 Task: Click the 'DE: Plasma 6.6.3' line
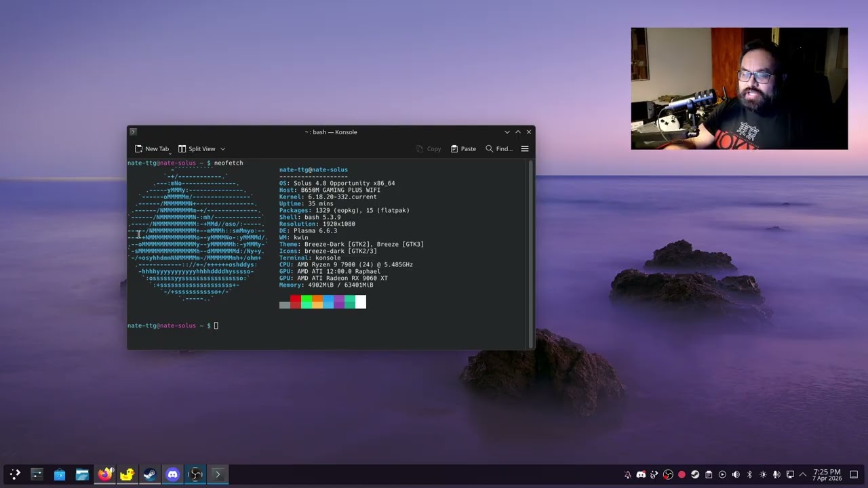click(308, 230)
